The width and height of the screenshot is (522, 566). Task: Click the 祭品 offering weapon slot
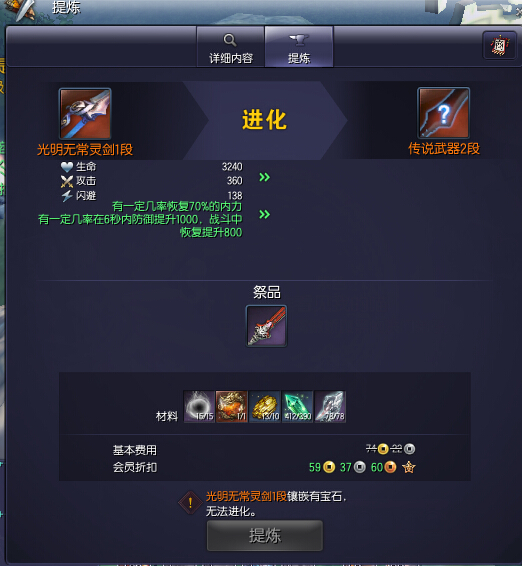(x=266, y=326)
